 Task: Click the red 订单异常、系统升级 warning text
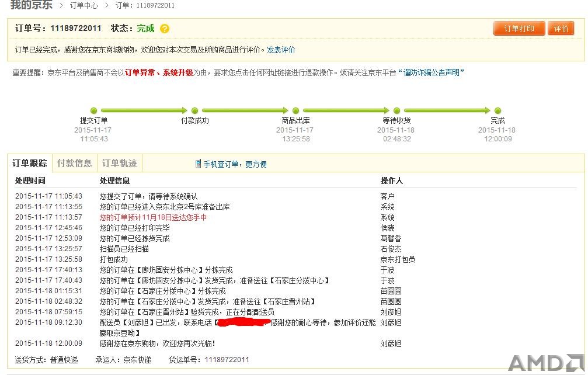159,72
